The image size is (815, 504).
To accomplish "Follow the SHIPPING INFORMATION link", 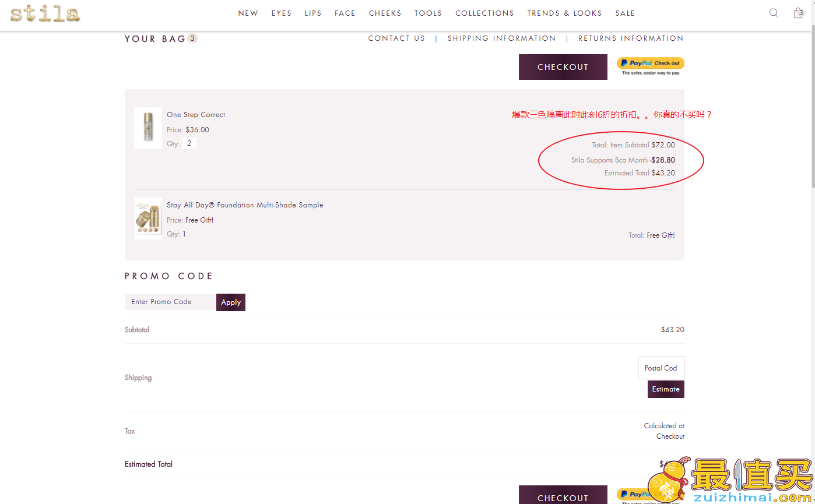I will (501, 38).
